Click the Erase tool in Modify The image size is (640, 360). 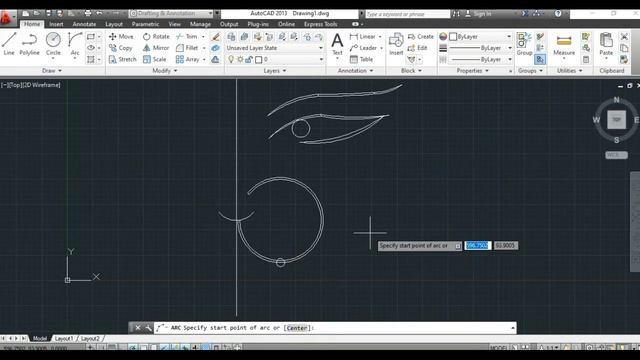[x=216, y=36]
